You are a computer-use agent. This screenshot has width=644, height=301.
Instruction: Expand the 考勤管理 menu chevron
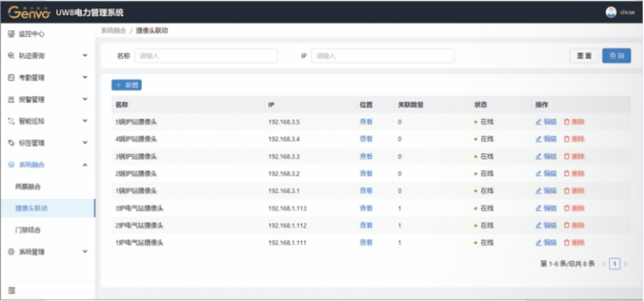coord(85,77)
